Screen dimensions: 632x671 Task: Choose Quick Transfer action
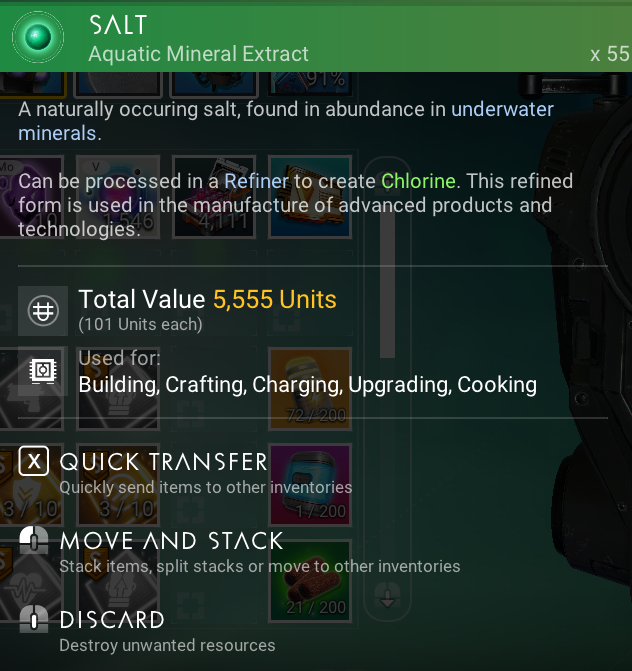point(163,462)
